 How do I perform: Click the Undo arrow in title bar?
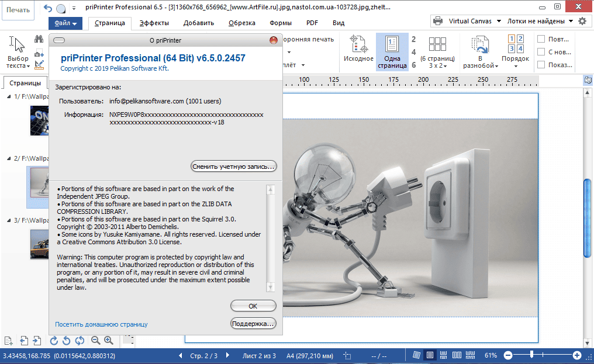point(48,8)
